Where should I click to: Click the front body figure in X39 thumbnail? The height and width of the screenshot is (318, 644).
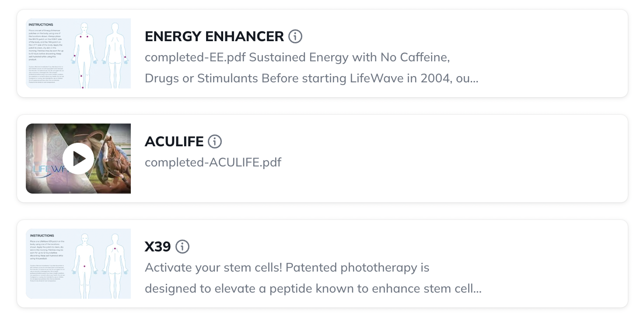coord(83,264)
